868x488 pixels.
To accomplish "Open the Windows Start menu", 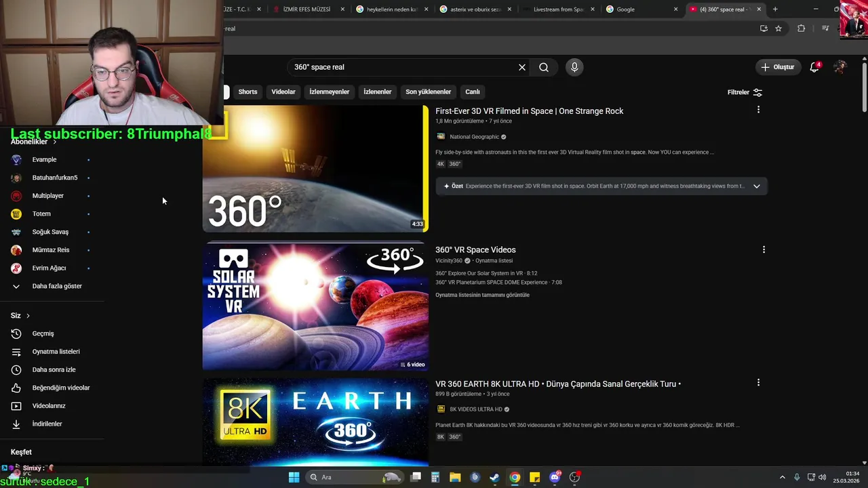I will point(294,477).
